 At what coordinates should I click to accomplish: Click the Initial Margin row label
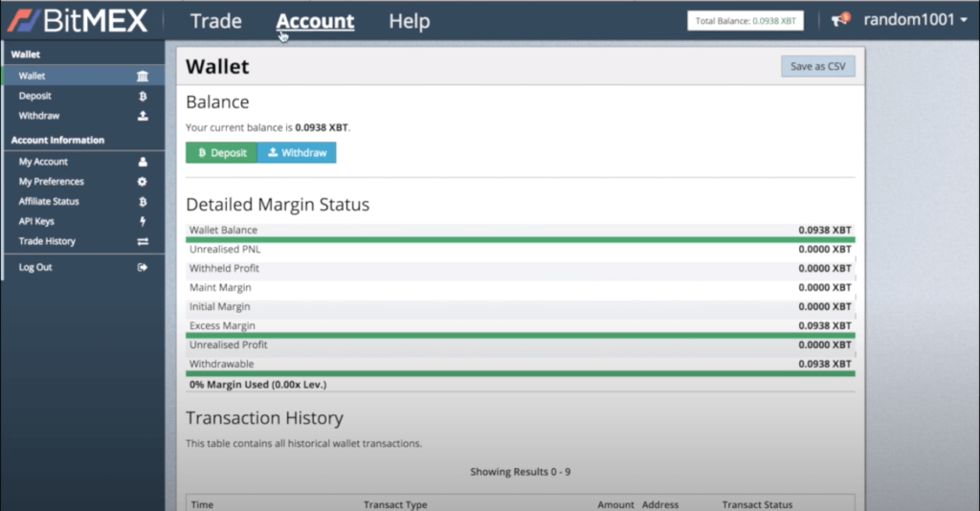[219, 307]
